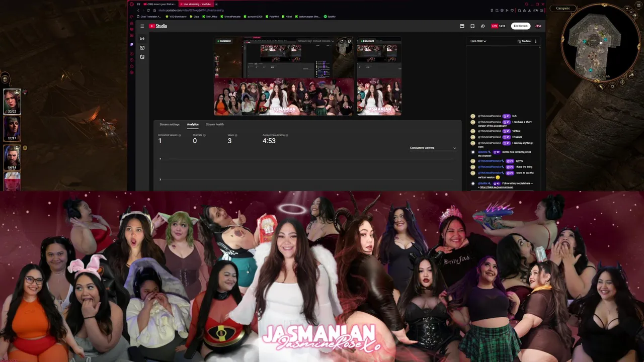
Task: Switch to the Stream settings tab
Action: click(170, 124)
